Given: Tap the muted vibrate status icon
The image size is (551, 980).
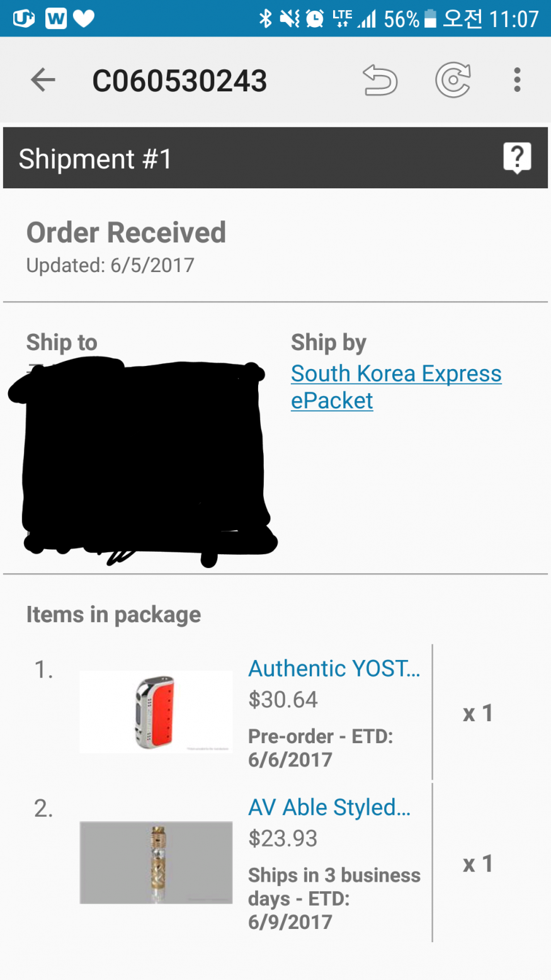Looking at the screenshot, I should pyautogui.click(x=290, y=19).
